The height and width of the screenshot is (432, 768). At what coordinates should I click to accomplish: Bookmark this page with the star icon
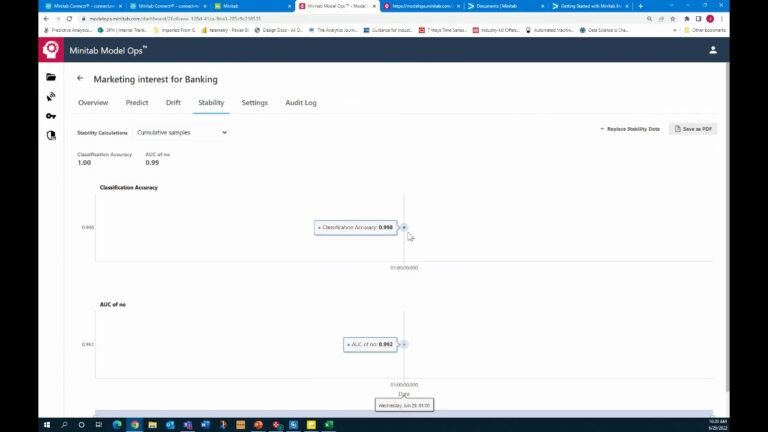pyautogui.click(x=673, y=19)
